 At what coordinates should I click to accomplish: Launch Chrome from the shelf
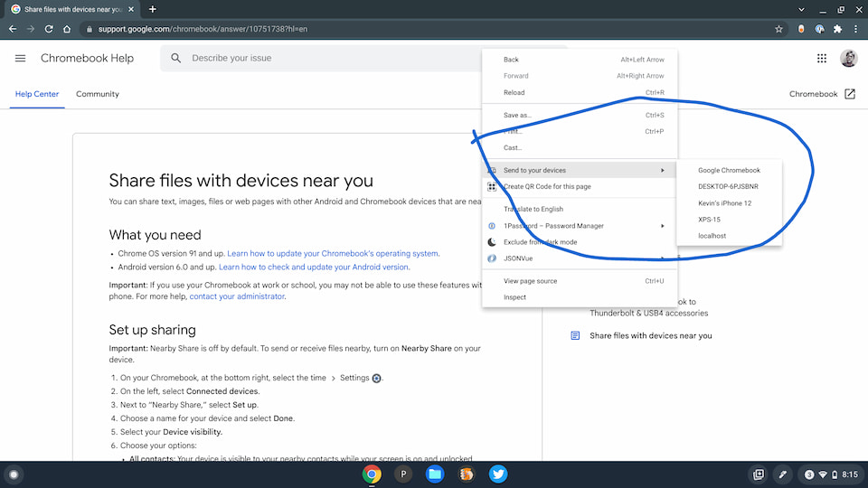pos(372,474)
